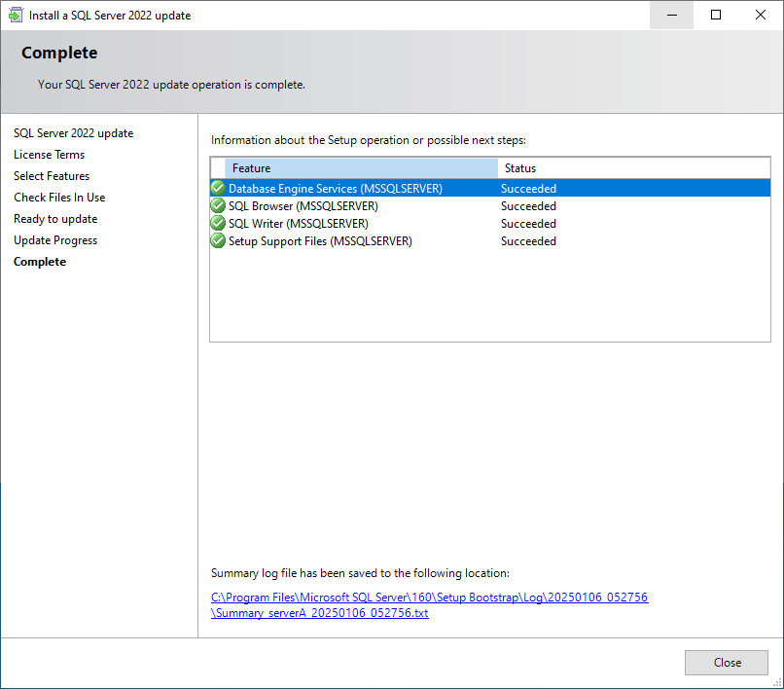Click the window resize grip in corner

778,682
